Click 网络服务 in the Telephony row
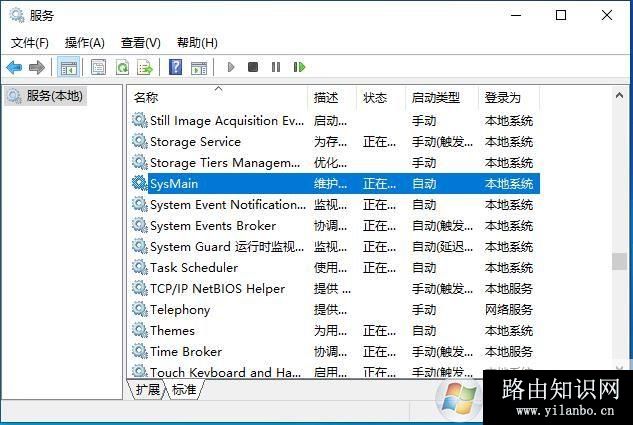This screenshot has height=425, width=633. [509, 310]
